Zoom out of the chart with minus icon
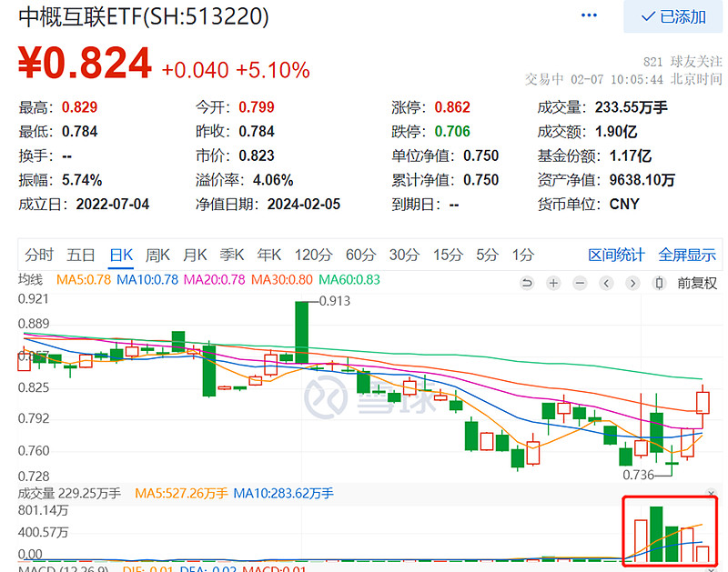This screenshot has height=572, width=728. click(580, 283)
